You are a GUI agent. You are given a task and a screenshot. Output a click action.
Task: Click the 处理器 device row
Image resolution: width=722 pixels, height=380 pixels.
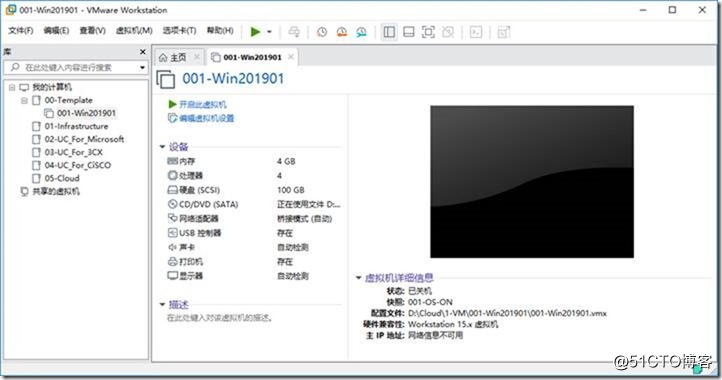click(x=254, y=175)
